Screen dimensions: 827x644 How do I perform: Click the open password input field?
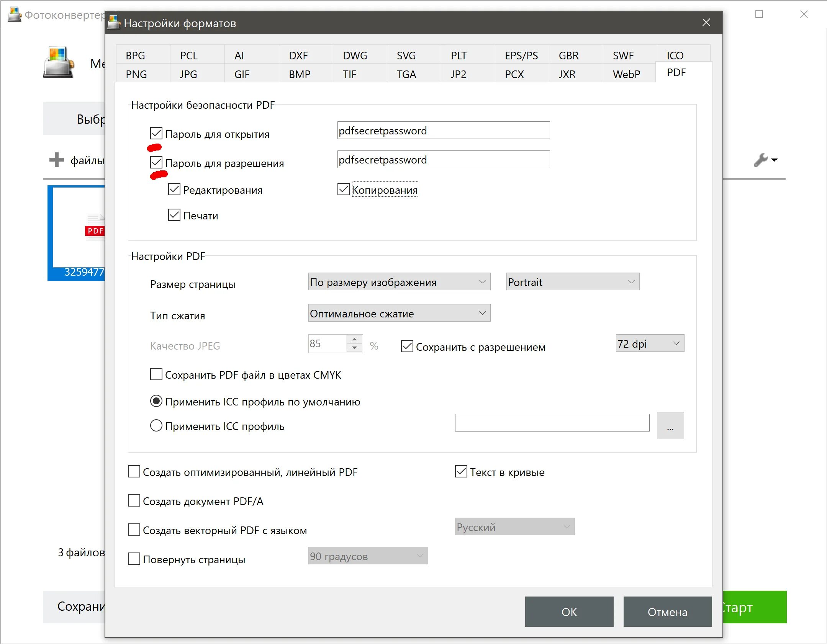pos(443,131)
